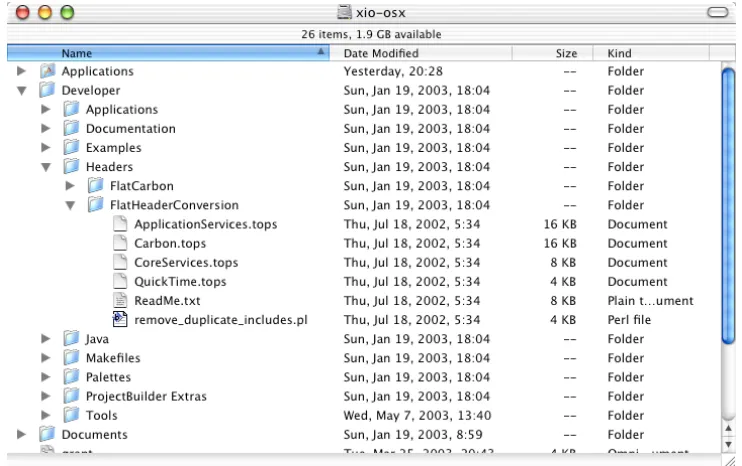Select the ProjectBuilder Extras folder name
The width and height of the screenshot is (742, 466).
click(x=146, y=396)
